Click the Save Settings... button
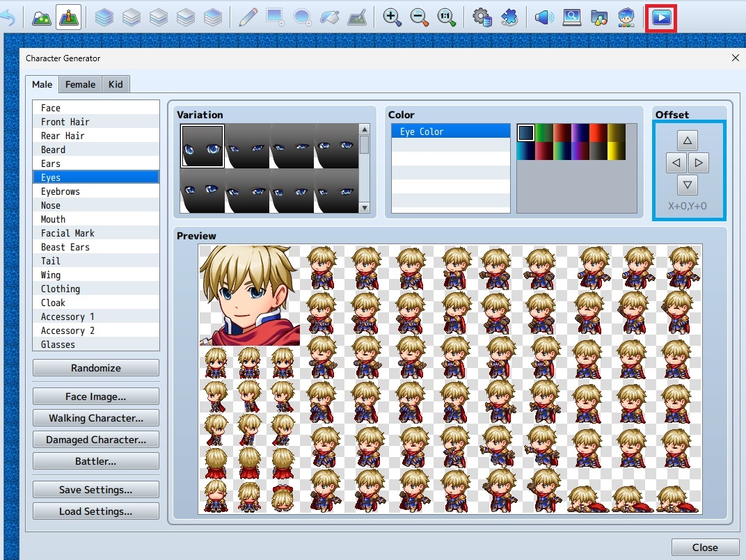The image size is (746, 560). (x=95, y=490)
